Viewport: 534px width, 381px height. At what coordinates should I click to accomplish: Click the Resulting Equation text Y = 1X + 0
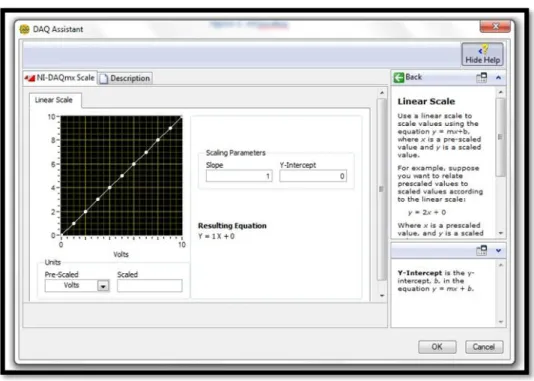[x=216, y=236]
